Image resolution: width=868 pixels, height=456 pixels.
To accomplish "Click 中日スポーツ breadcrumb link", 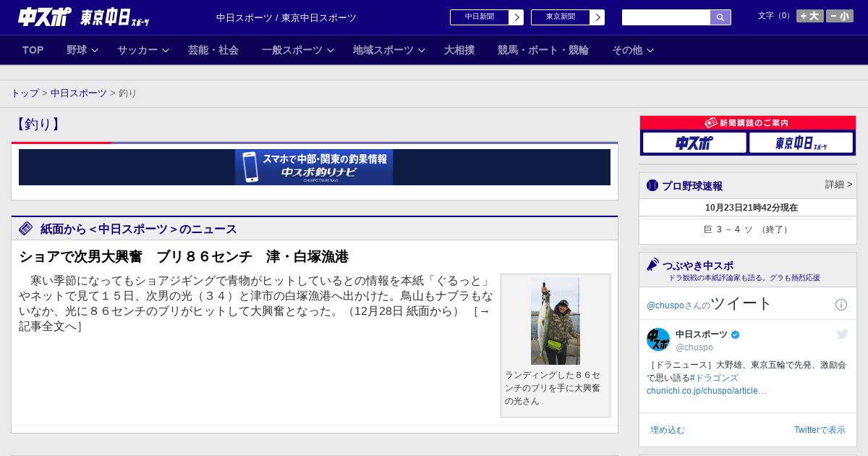I will point(79,93).
